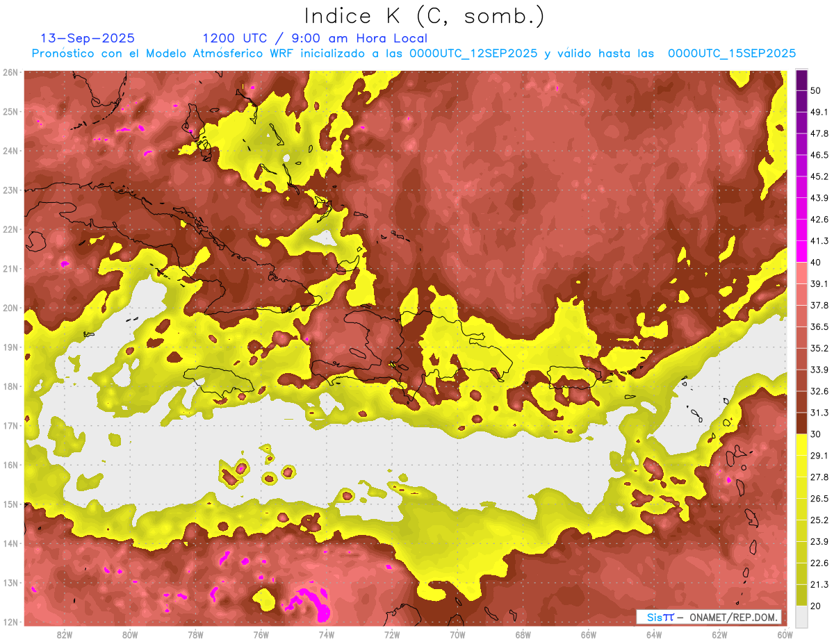Click the colorbar value "36.5"
Screen dimensions: 834x644
[819, 327]
